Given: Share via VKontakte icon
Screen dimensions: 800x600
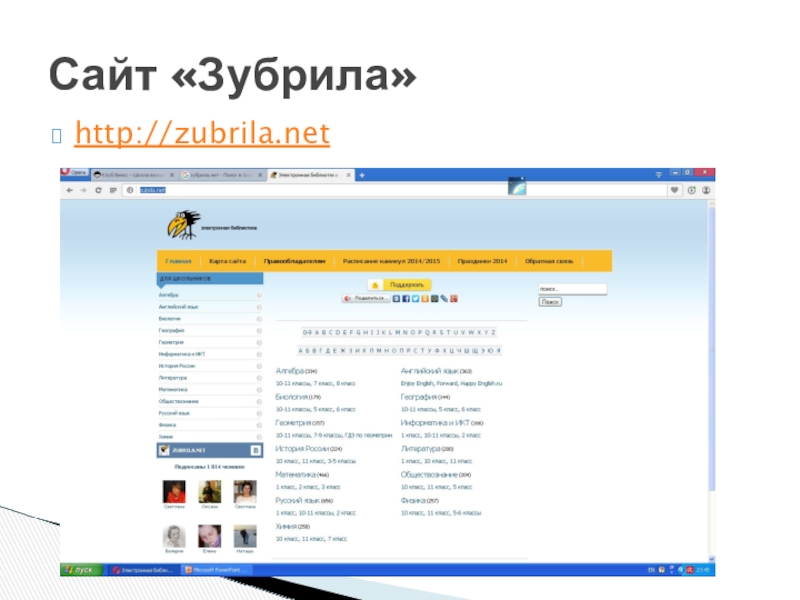Looking at the screenshot, I should coord(396,298).
